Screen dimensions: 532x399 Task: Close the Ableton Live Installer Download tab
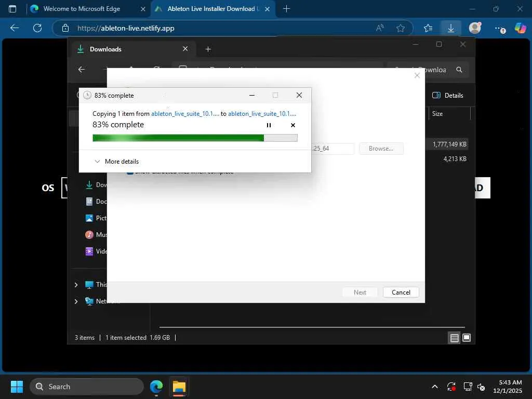point(268,9)
